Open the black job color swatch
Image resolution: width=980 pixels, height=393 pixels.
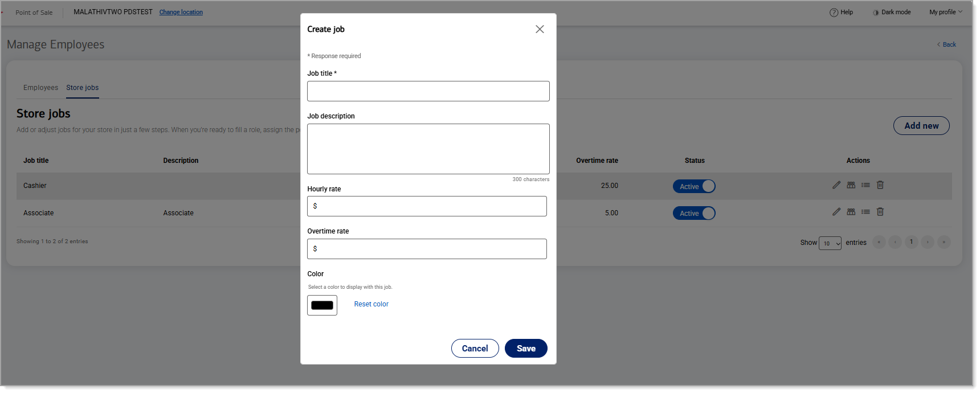[322, 305]
